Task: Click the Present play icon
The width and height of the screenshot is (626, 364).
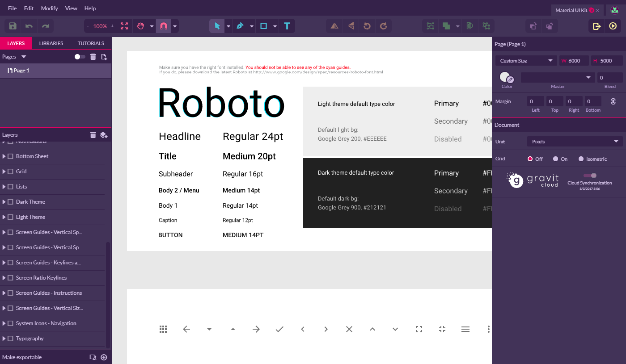Action: (x=613, y=26)
